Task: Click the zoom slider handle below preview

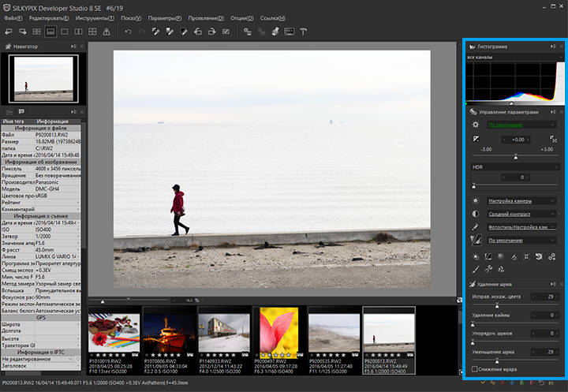Action: [x=103, y=301]
